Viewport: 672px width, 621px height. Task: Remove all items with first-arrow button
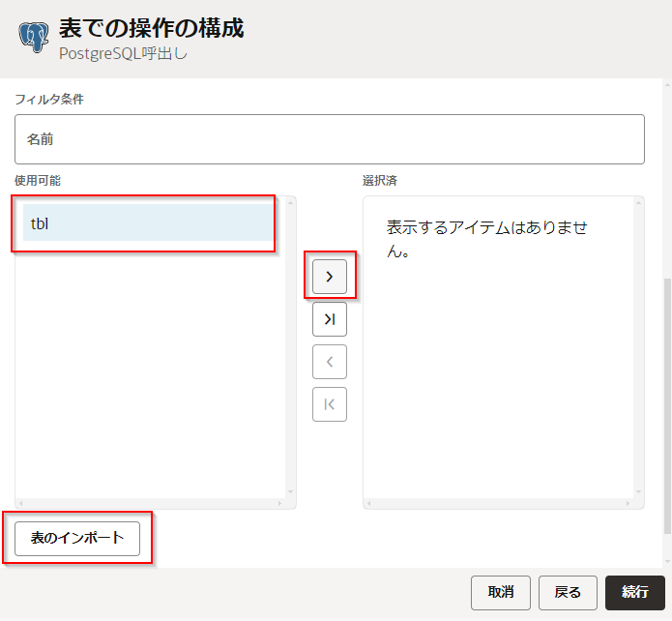pos(329,404)
